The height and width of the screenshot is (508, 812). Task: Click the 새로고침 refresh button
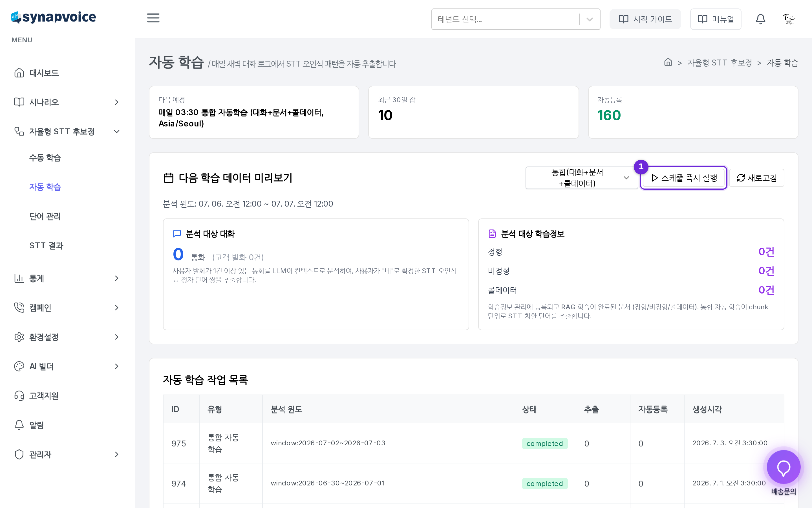click(756, 178)
